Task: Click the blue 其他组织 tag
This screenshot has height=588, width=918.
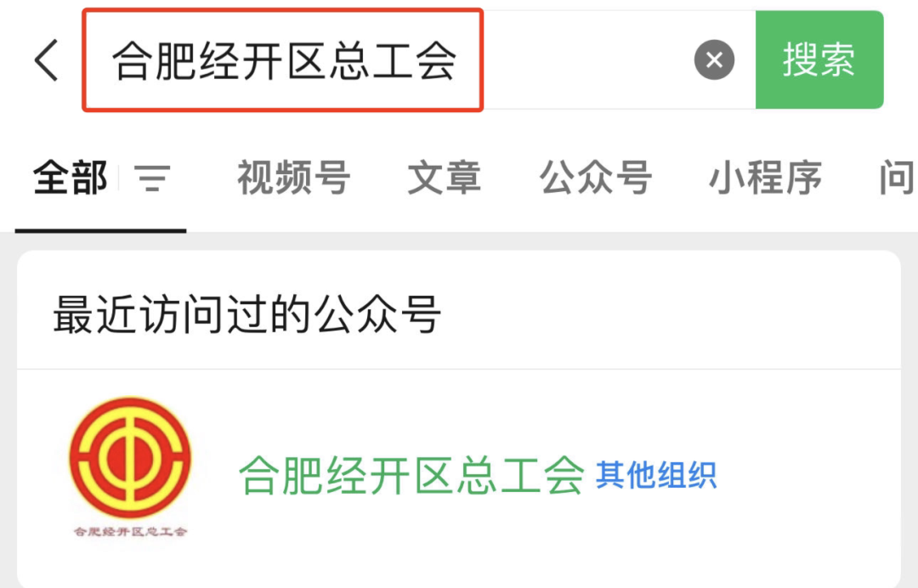Action: click(656, 474)
